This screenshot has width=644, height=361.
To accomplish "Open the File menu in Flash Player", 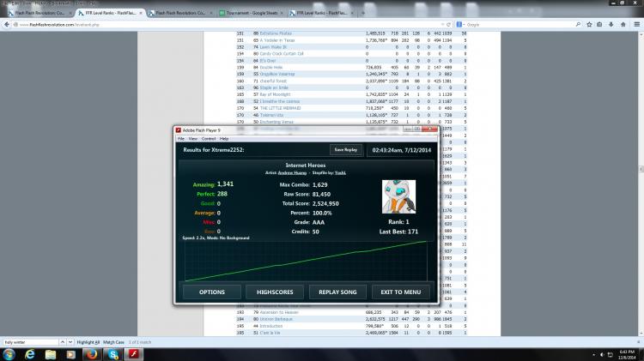I will [x=180, y=139].
